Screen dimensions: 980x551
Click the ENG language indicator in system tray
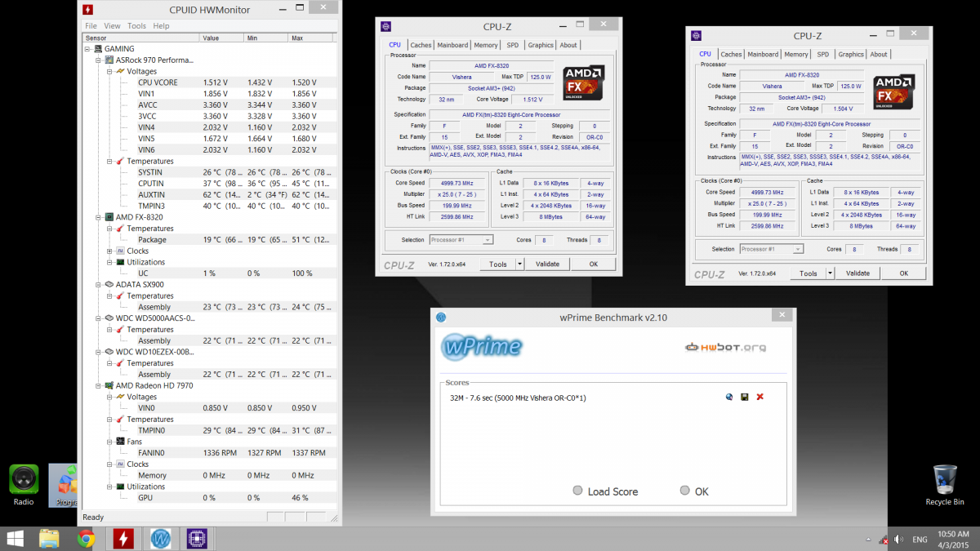(x=920, y=540)
